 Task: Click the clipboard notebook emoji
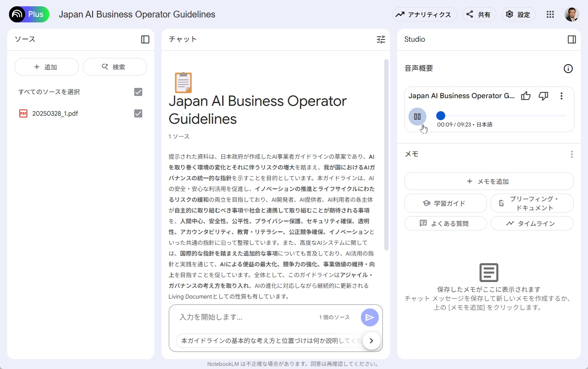pos(183,82)
